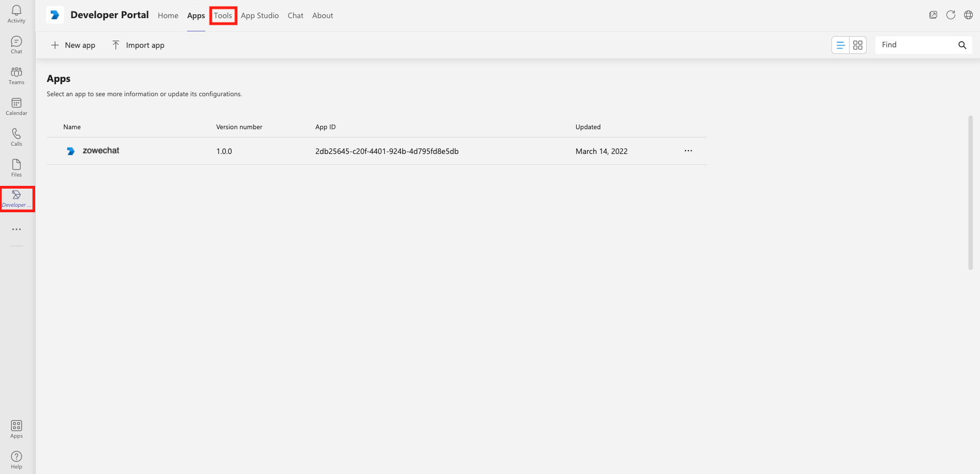Go to Teams in sidebar
980x474 pixels.
(x=17, y=76)
